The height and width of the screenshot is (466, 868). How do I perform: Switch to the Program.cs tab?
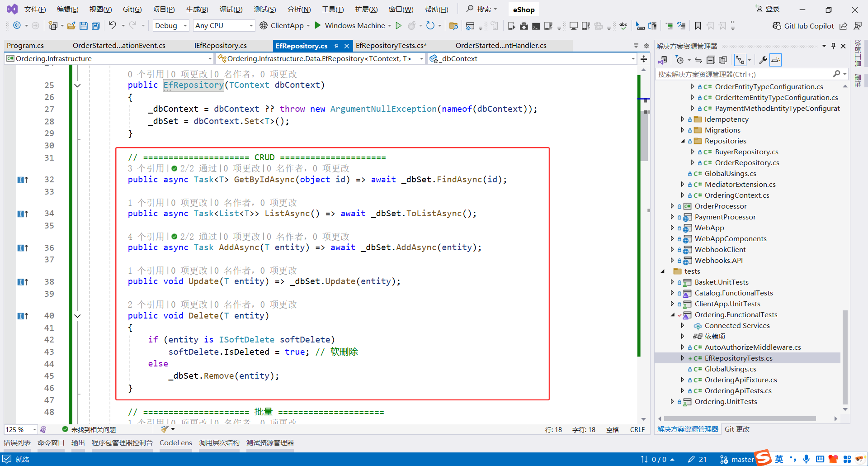coord(25,46)
